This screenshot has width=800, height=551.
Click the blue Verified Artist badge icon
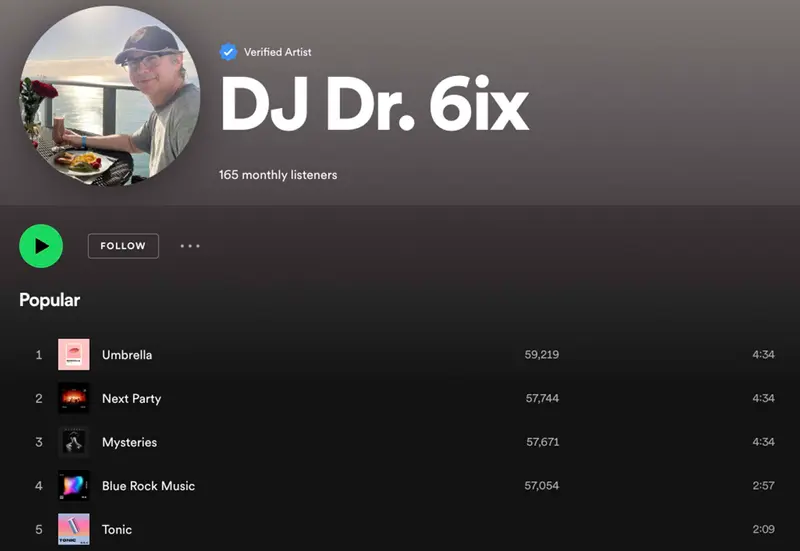[228, 52]
